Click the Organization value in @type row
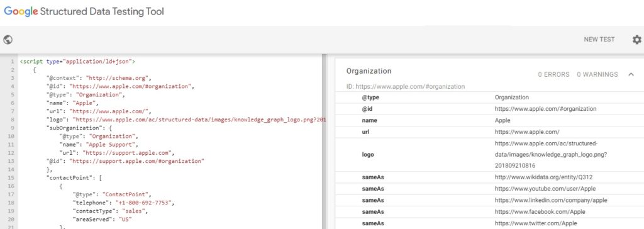 click(x=512, y=98)
